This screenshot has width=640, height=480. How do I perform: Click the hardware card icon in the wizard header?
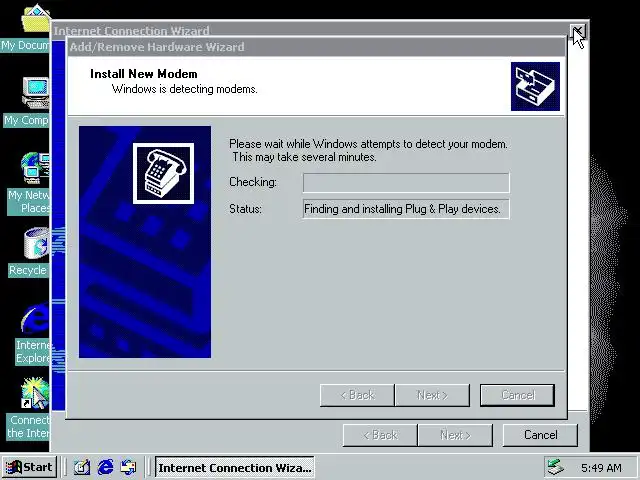coord(535,86)
